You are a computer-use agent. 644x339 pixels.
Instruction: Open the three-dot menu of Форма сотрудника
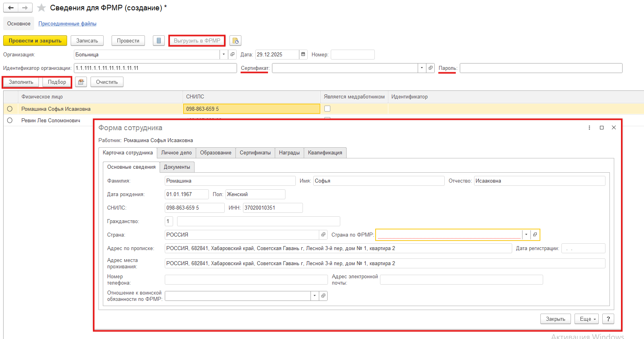tap(589, 127)
